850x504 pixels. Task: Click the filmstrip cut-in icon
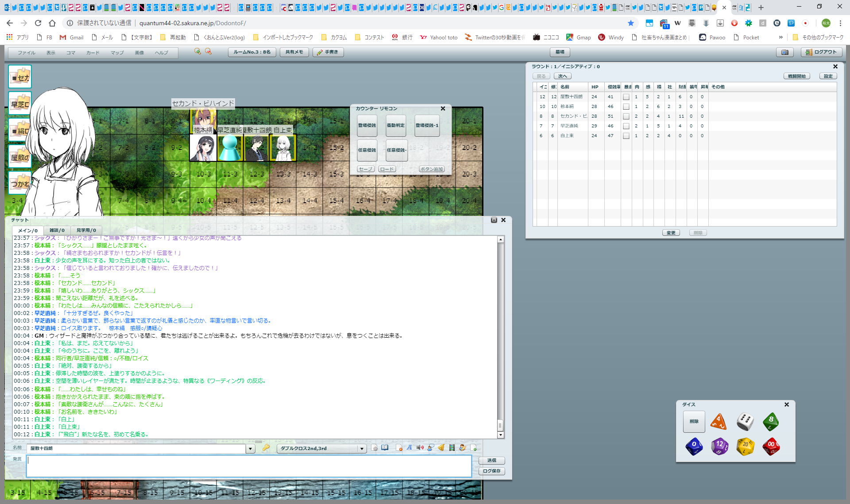452,448
